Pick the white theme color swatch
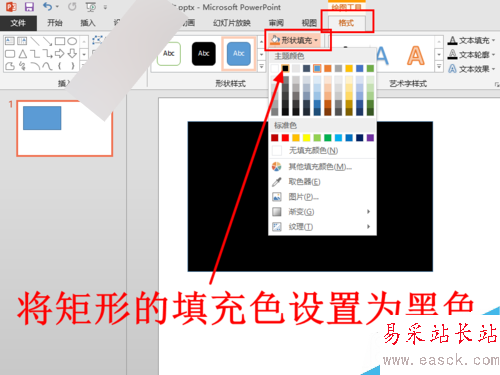The height and width of the screenshot is (375, 500). pyautogui.click(x=275, y=68)
